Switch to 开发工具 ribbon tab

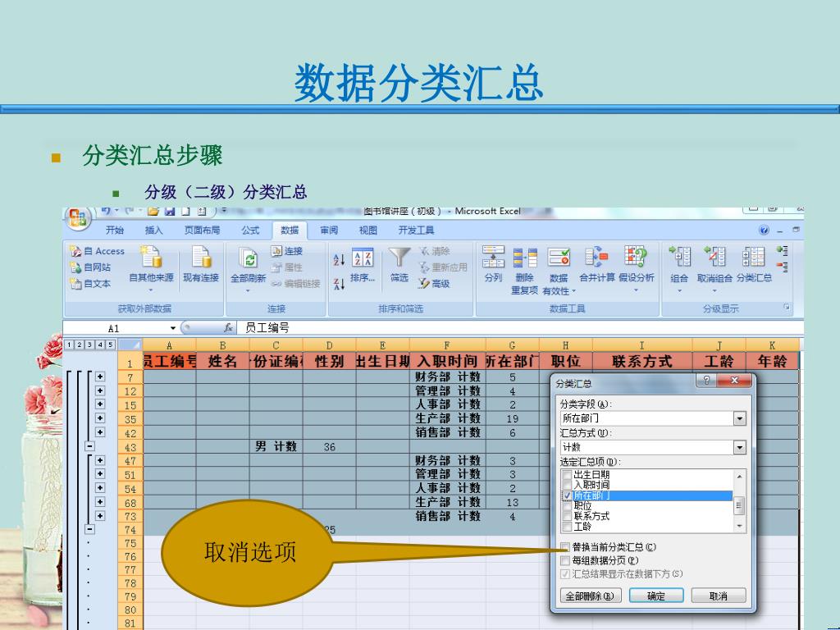pyautogui.click(x=416, y=231)
